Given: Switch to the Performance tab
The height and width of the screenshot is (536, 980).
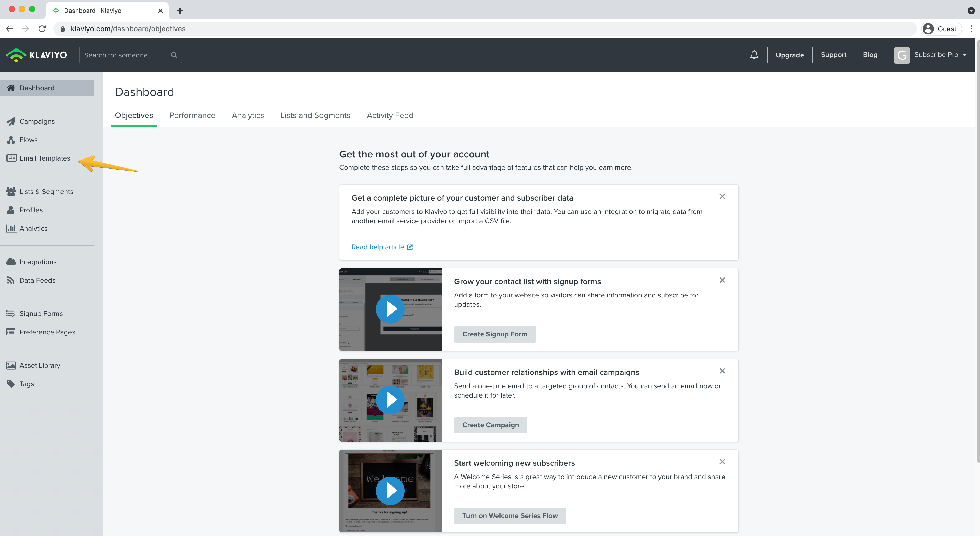Looking at the screenshot, I should pyautogui.click(x=192, y=115).
